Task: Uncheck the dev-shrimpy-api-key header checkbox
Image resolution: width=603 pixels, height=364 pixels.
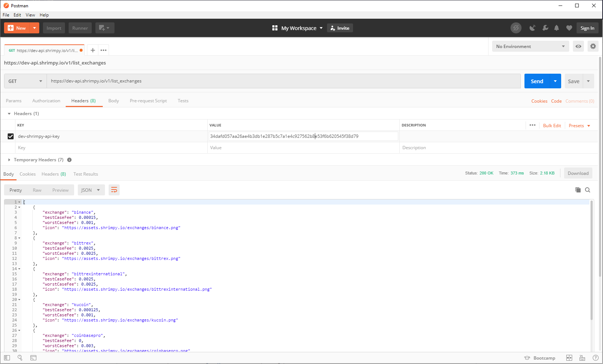Action: click(x=11, y=136)
